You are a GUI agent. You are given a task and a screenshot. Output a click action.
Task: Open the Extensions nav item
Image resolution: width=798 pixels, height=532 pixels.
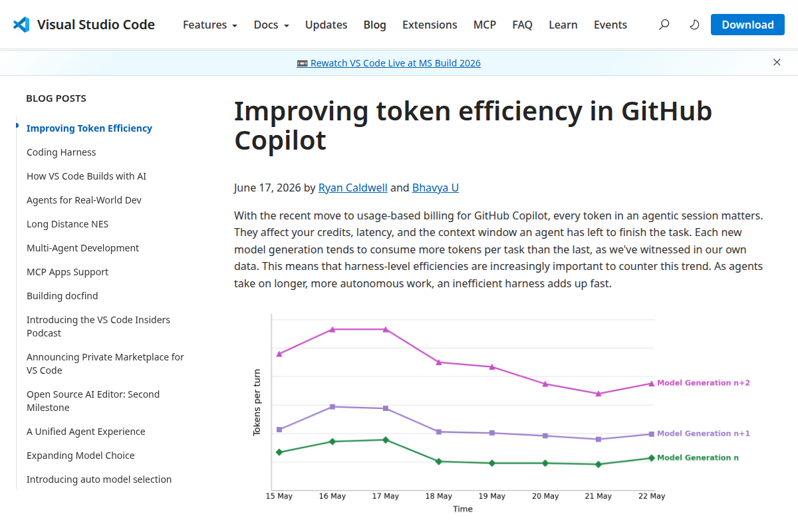[x=430, y=25]
